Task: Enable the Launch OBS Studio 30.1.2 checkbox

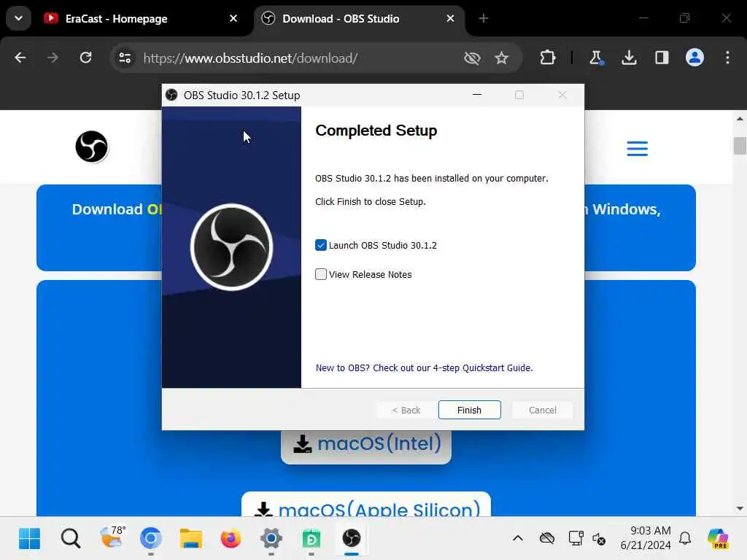Action: point(321,245)
